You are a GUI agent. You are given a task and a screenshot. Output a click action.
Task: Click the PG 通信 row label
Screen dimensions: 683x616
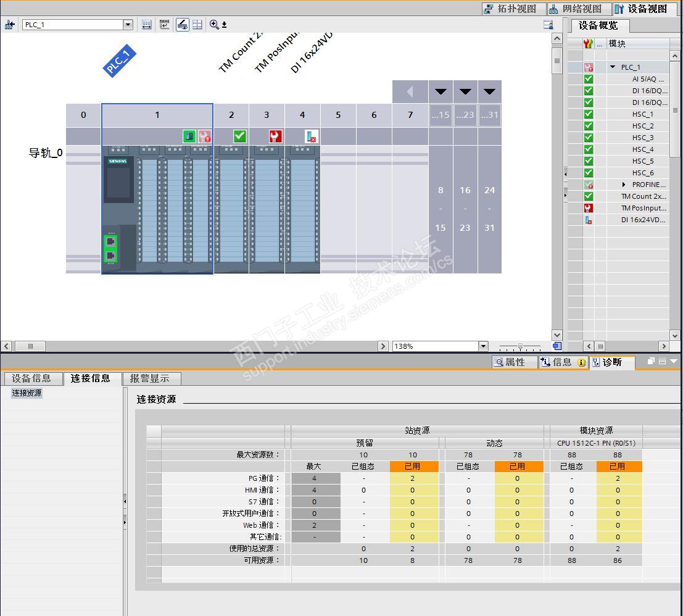coord(264,478)
